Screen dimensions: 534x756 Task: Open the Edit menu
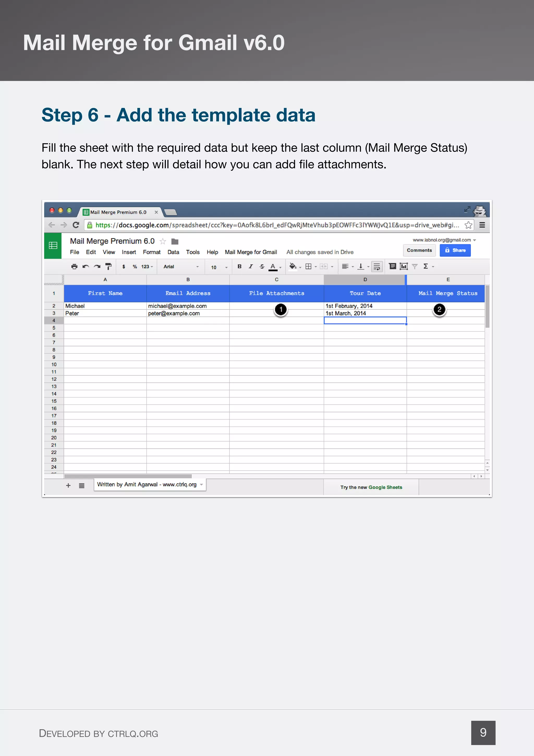click(x=91, y=252)
